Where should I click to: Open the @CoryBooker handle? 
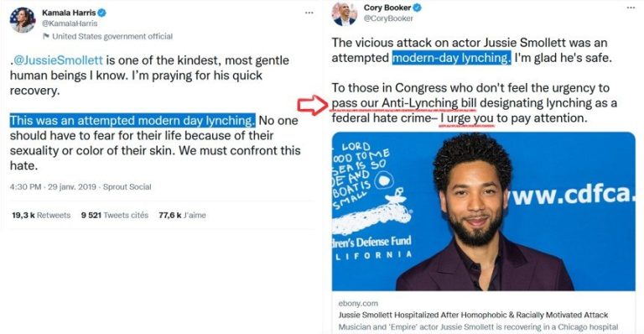[x=388, y=18]
